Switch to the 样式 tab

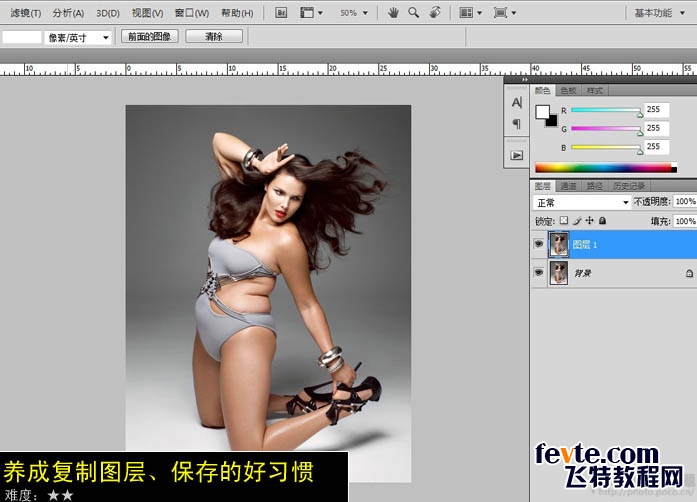(x=595, y=91)
